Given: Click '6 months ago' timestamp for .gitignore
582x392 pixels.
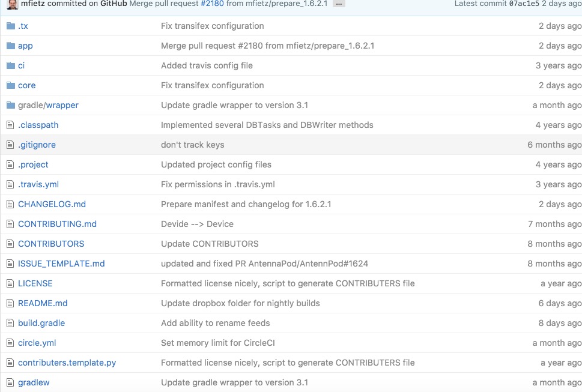Looking at the screenshot, I should pos(554,145).
